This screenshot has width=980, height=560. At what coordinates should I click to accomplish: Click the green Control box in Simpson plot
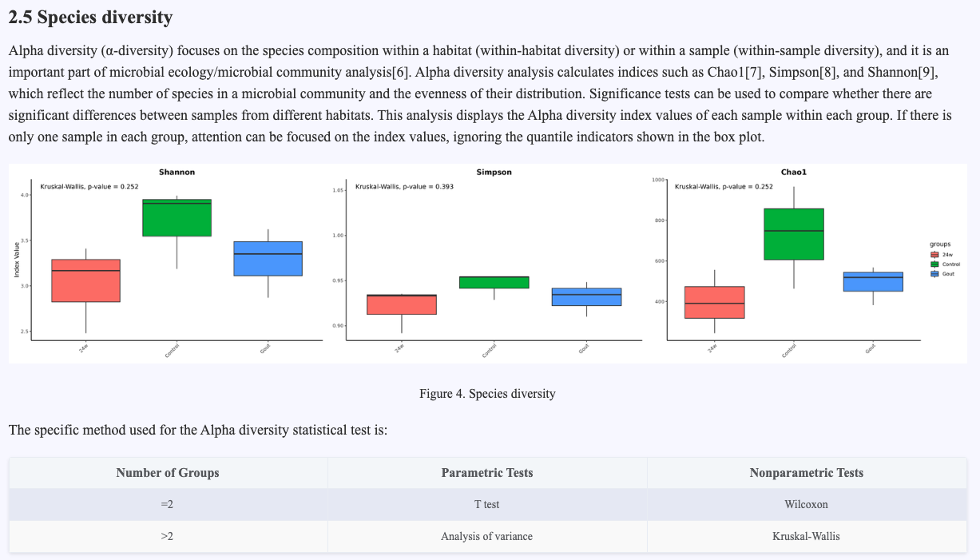click(x=494, y=282)
